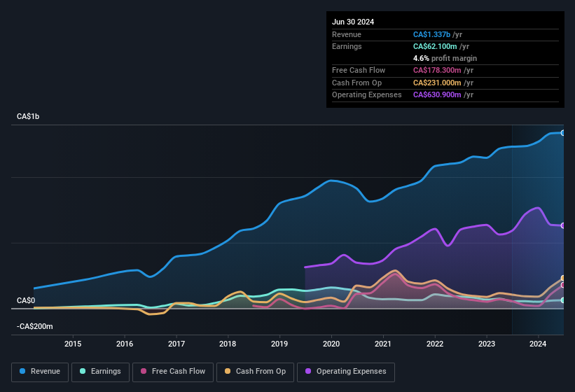Click the 4.6% profit margin text
This screenshot has width=575, height=392.
(x=445, y=58)
